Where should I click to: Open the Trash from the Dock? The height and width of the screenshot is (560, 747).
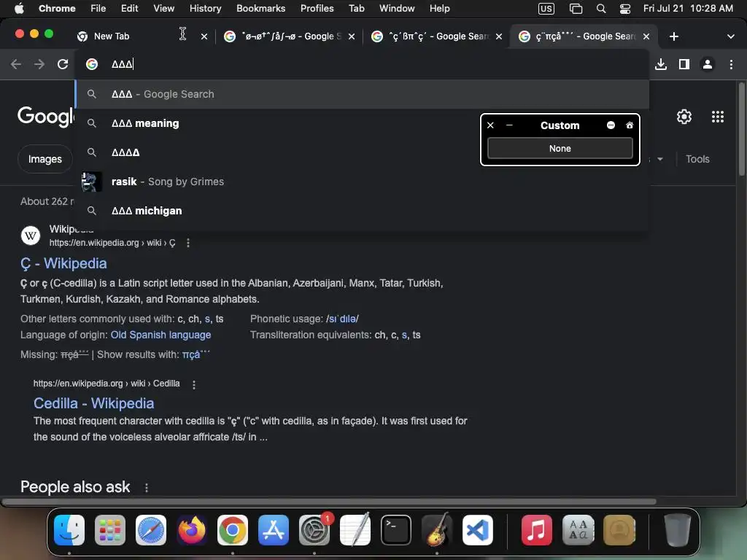[677, 530]
